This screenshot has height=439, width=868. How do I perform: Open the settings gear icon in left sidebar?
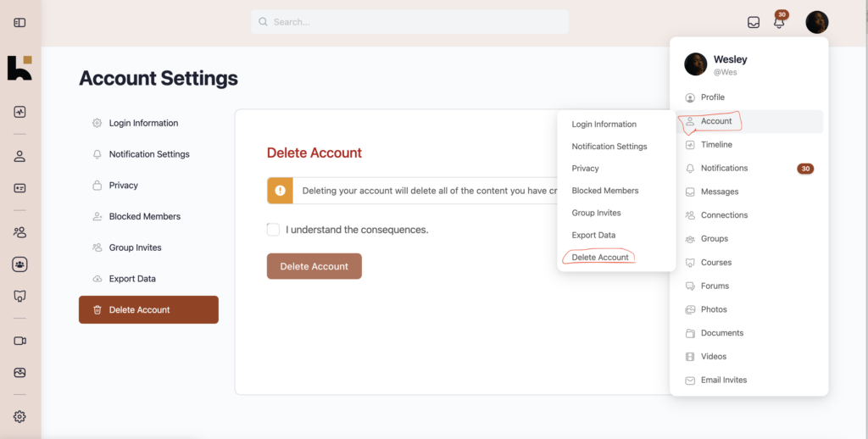[19, 416]
